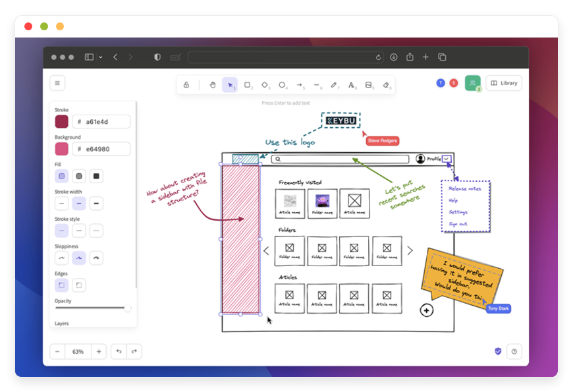Show browser tab overview
This screenshot has width=573, height=392.
click(442, 57)
